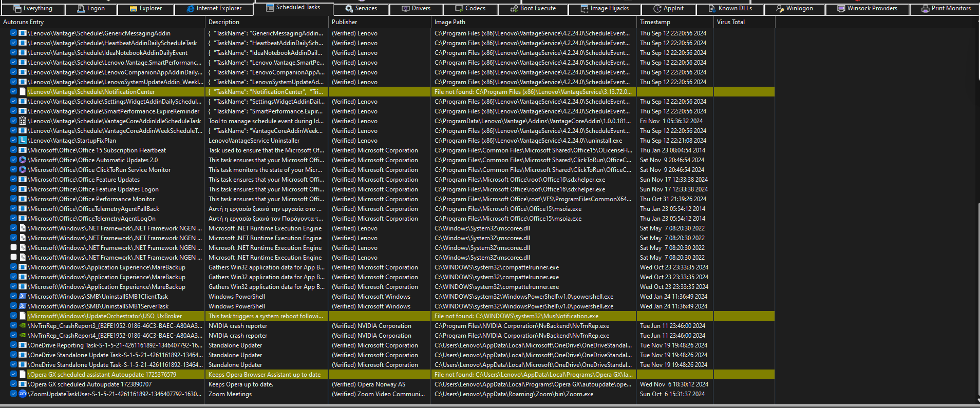Open the Codecs tab

pyautogui.click(x=470, y=9)
